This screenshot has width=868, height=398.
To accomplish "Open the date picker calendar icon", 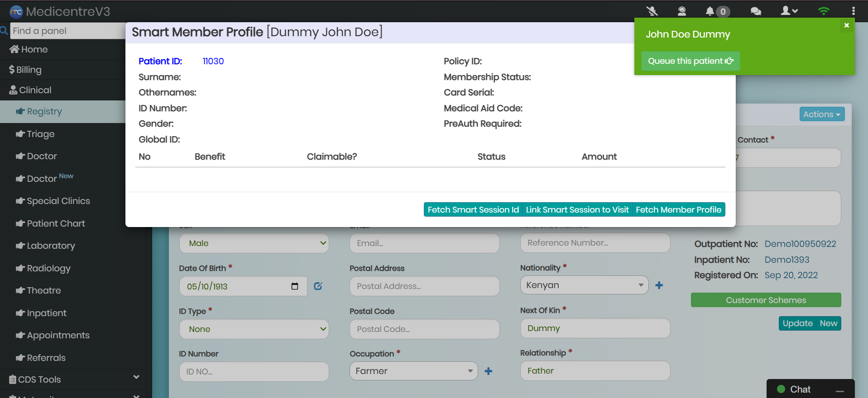I will pyautogui.click(x=295, y=286).
